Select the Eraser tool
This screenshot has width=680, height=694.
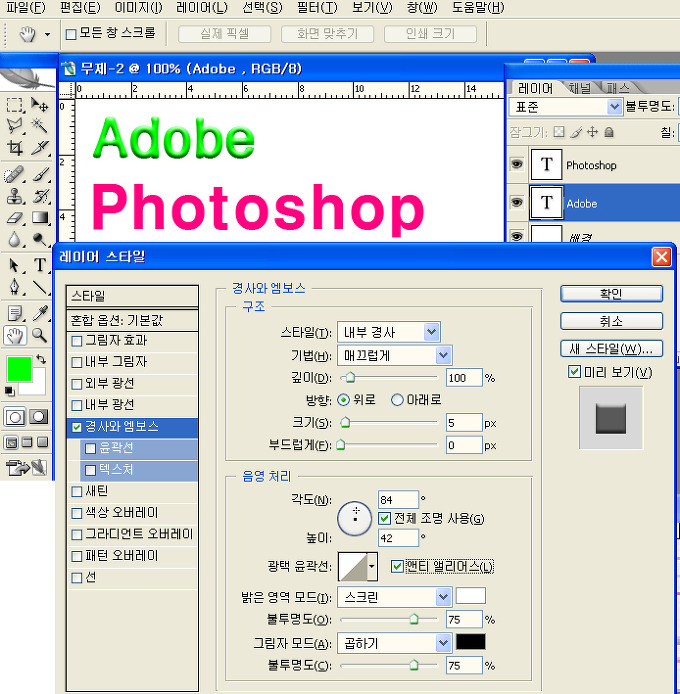click(15, 217)
